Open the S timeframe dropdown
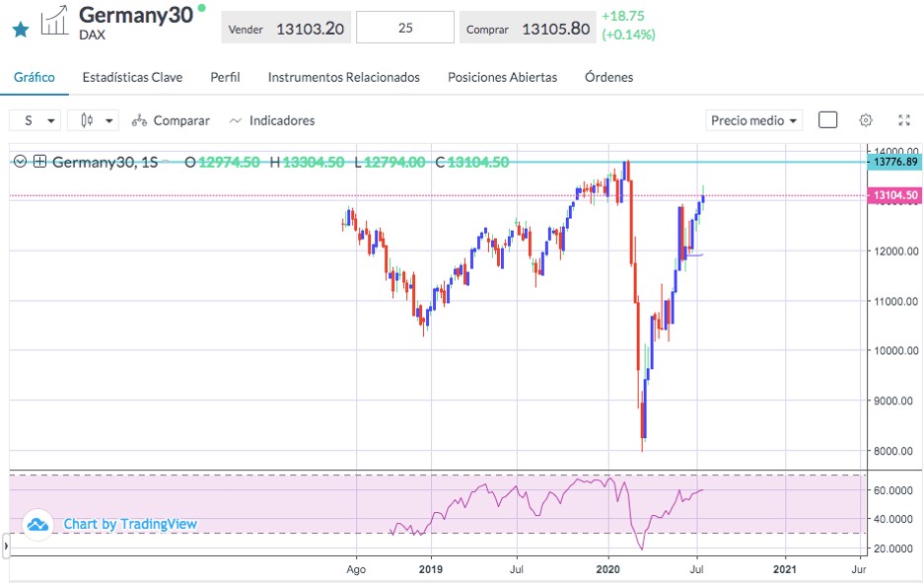The width and height of the screenshot is (924, 584). (x=35, y=120)
